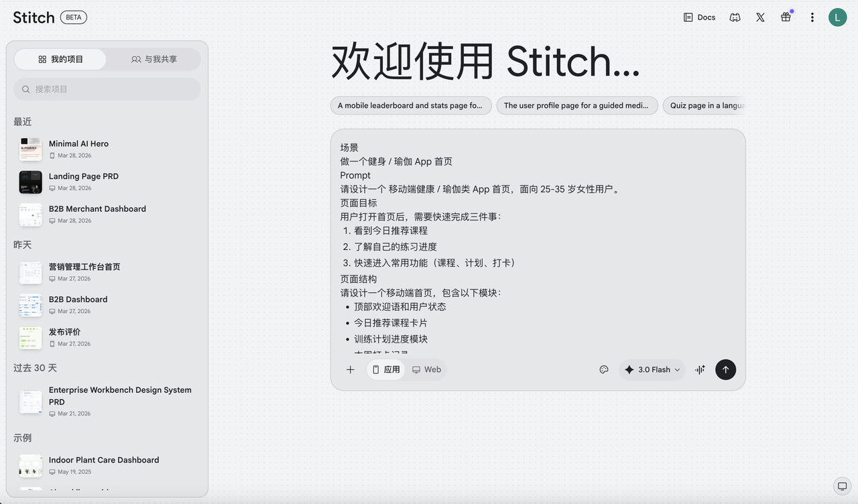Click the Stitch logo
This screenshot has width=858, height=504.
coord(34,17)
